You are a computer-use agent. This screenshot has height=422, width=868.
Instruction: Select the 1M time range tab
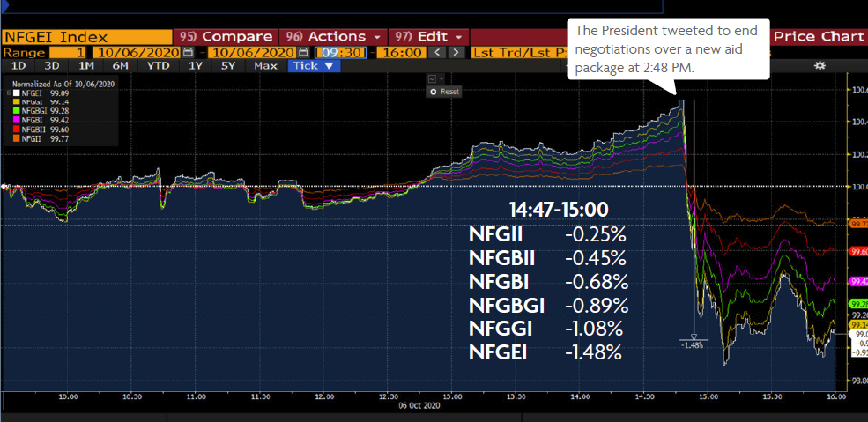pyautogui.click(x=86, y=65)
